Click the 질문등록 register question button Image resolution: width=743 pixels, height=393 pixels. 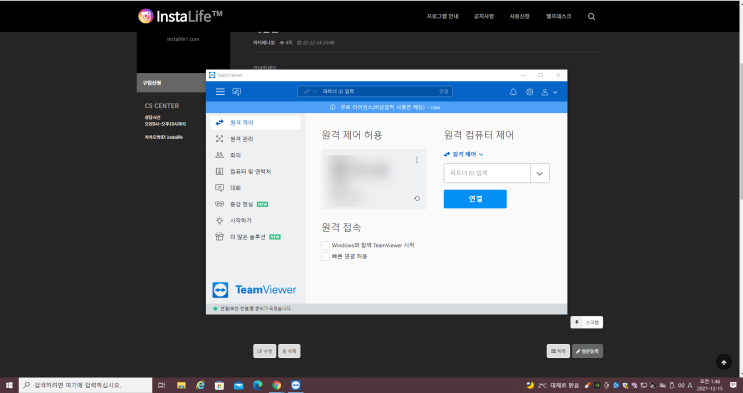588,351
